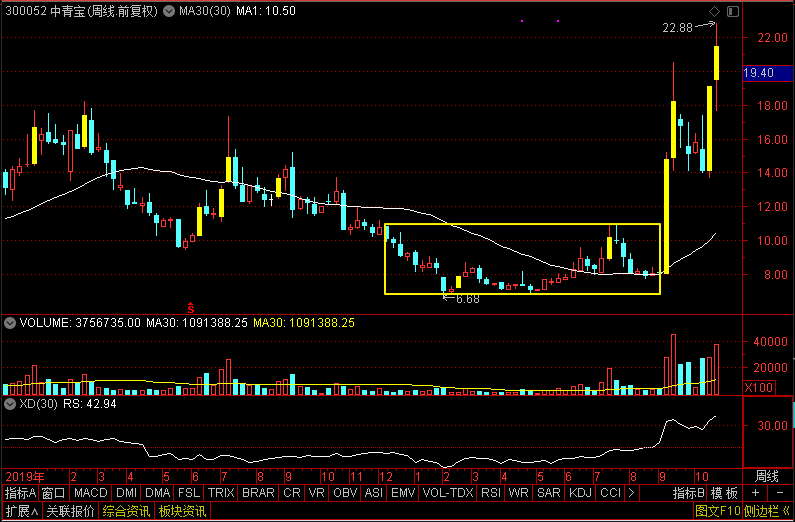
Task: Open 综合资讯 general news
Action: pyautogui.click(x=127, y=511)
